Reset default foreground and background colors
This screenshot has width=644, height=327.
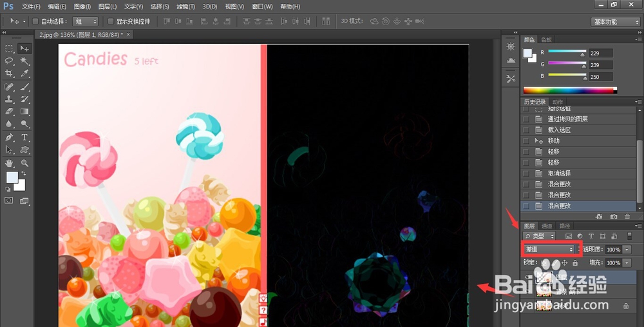(x=8, y=189)
